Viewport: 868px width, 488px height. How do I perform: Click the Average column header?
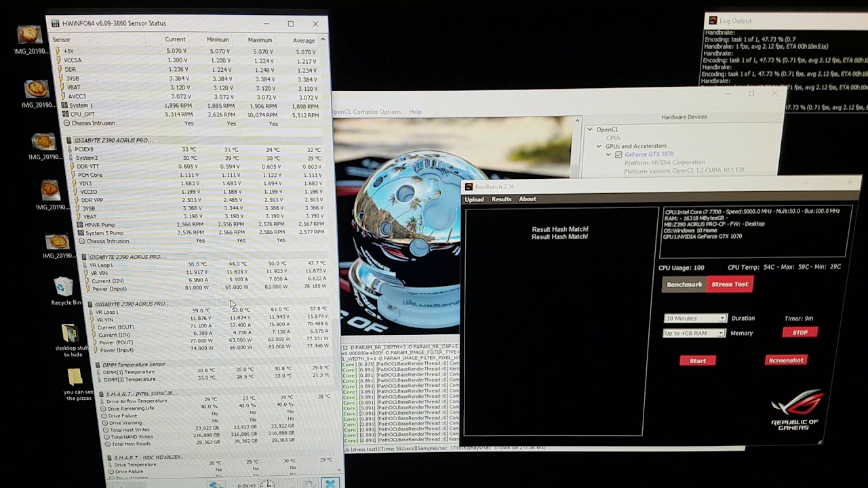(304, 41)
